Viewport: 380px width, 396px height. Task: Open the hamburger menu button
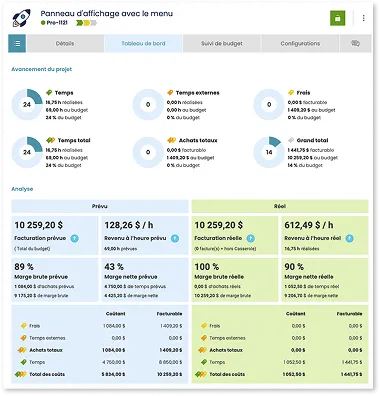pyautogui.click(x=17, y=44)
